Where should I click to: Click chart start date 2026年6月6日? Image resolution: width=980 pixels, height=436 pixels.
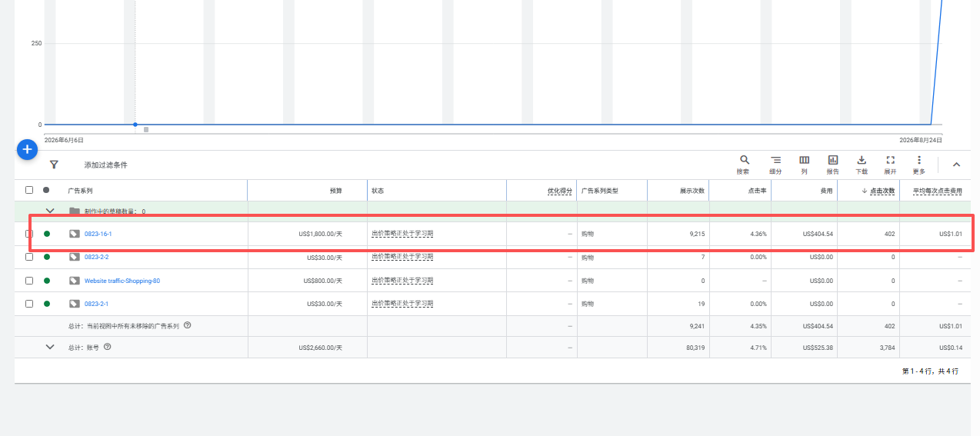(x=64, y=140)
